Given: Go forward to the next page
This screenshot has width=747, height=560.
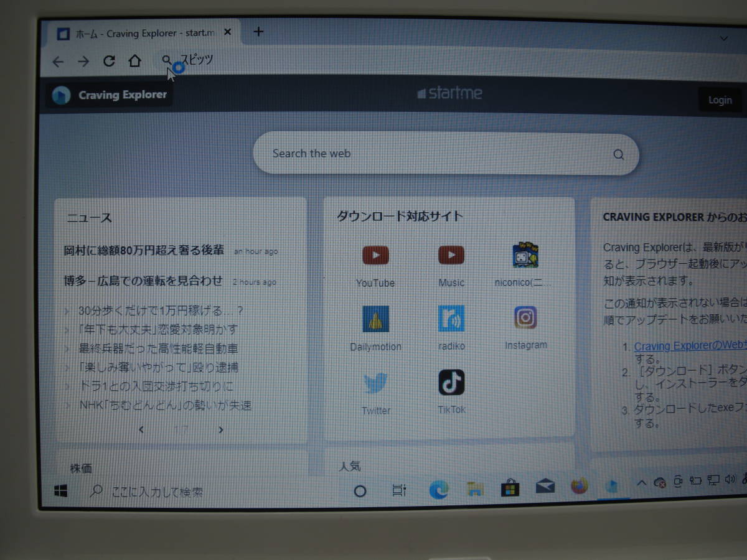Looking at the screenshot, I should pos(83,61).
